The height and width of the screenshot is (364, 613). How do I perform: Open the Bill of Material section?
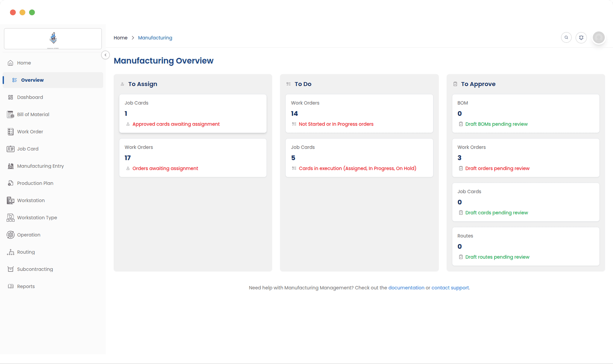click(x=33, y=114)
